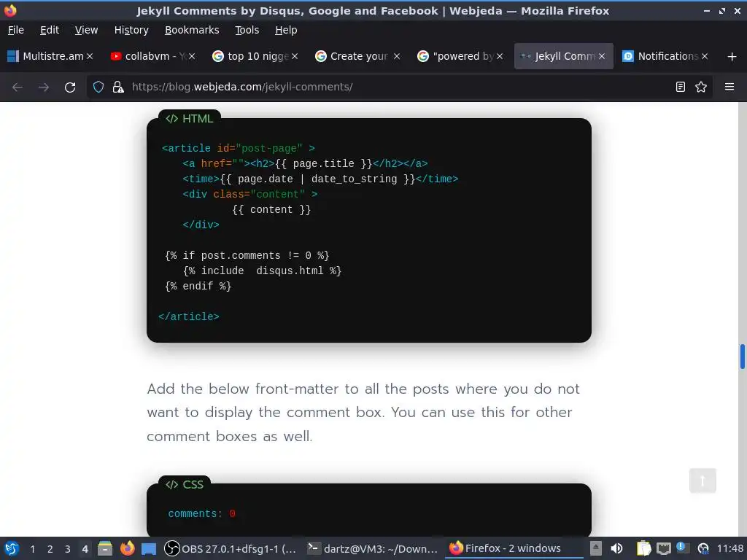747x560 pixels.
Task: Switch to workspace 4
Action: (85, 549)
